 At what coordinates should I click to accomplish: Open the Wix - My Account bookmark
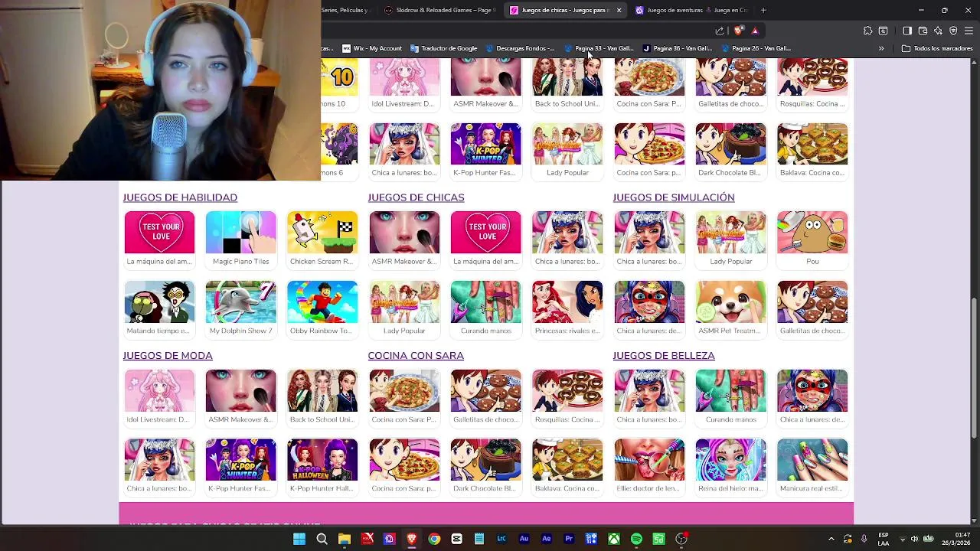(372, 48)
